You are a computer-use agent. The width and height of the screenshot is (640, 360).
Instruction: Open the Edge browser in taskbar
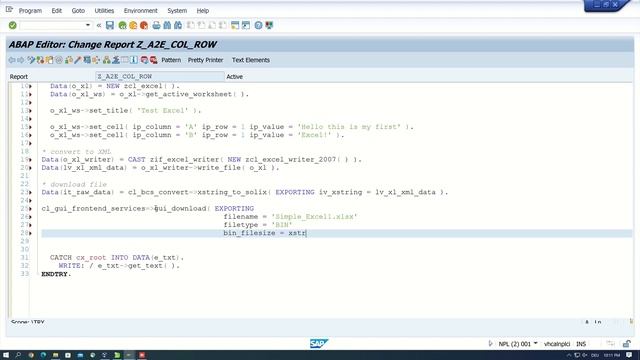(43, 355)
